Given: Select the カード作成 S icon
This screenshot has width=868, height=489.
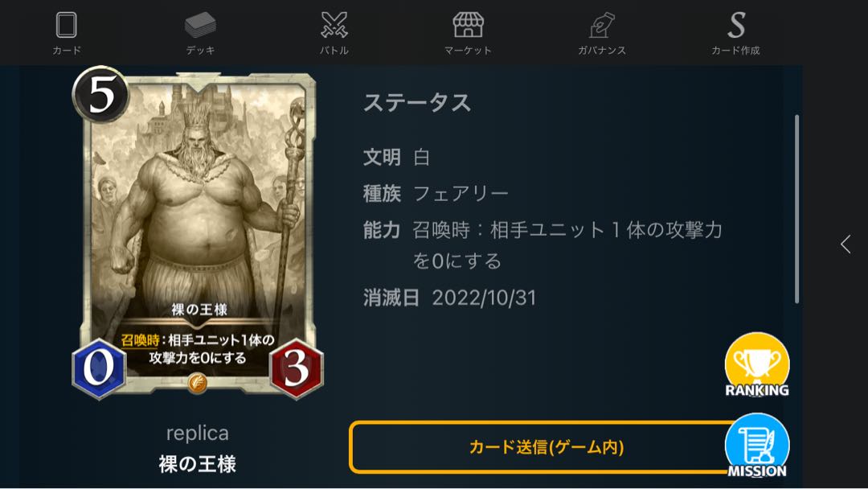Looking at the screenshot, I should [x=735, y=26].
